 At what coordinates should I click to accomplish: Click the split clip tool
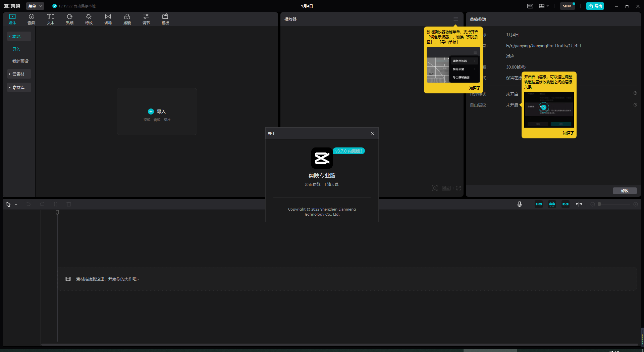click(55, 204)
